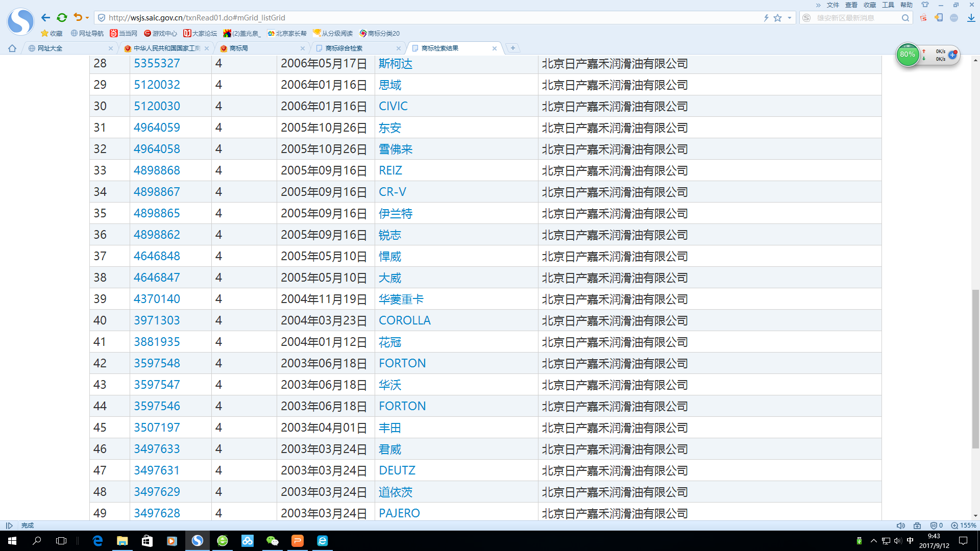The height and width of the screenshot is (551, 980).
Task: Expand the undo-close-tab dropdown arrow
Action: tap(87, 18)
